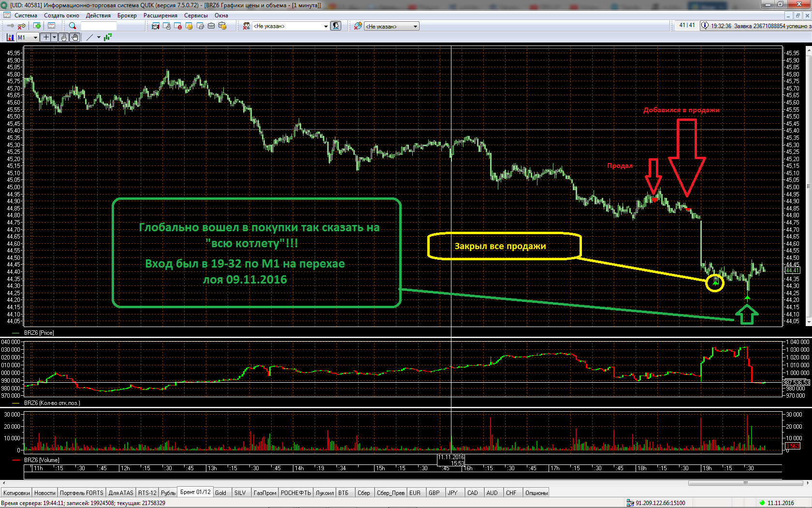
Task: Click the envelope messages toolbar icon
Action: click(211, 26)
